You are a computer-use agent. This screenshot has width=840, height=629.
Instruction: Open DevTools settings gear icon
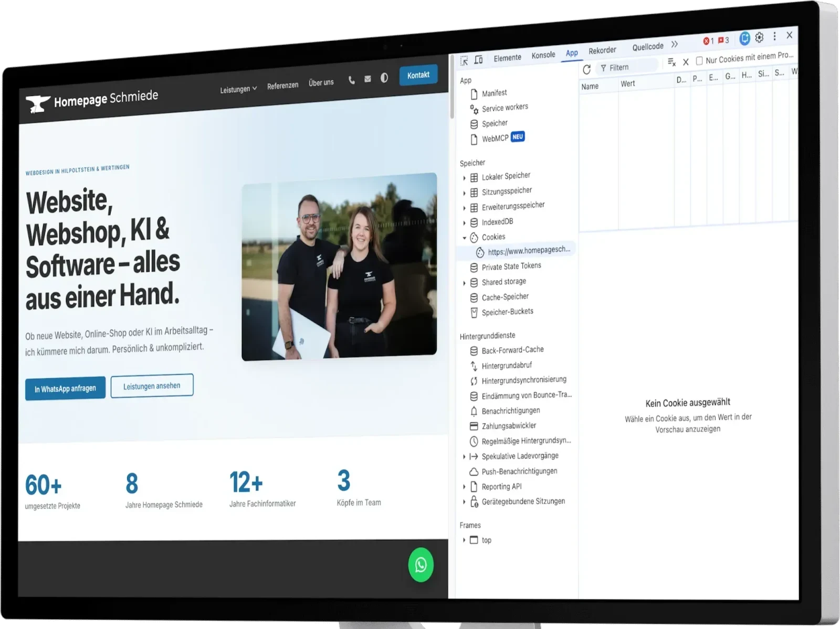pos(759,38)
